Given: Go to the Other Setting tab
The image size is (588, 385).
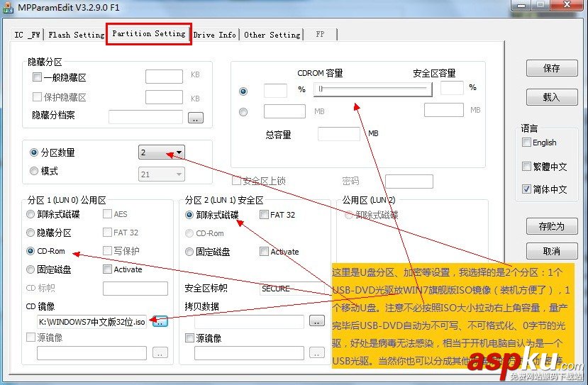Looking at the screenshot, I should tap(272, 35).
